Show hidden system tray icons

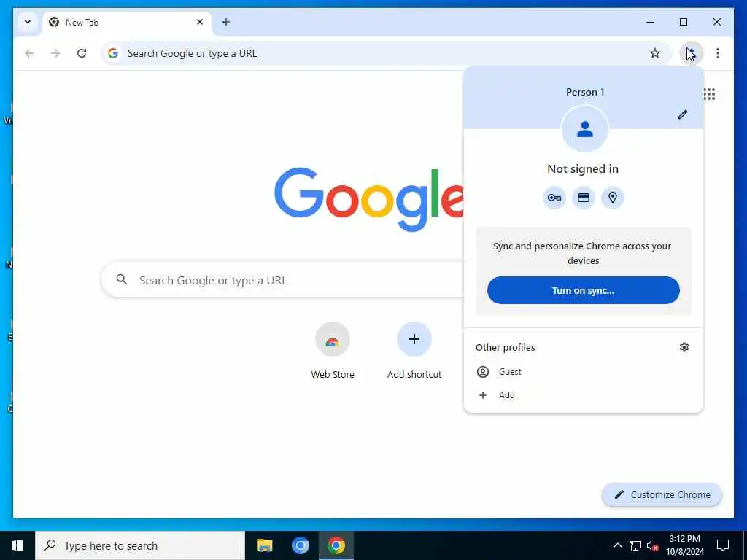pyautogui.click(x=617, y=545)
